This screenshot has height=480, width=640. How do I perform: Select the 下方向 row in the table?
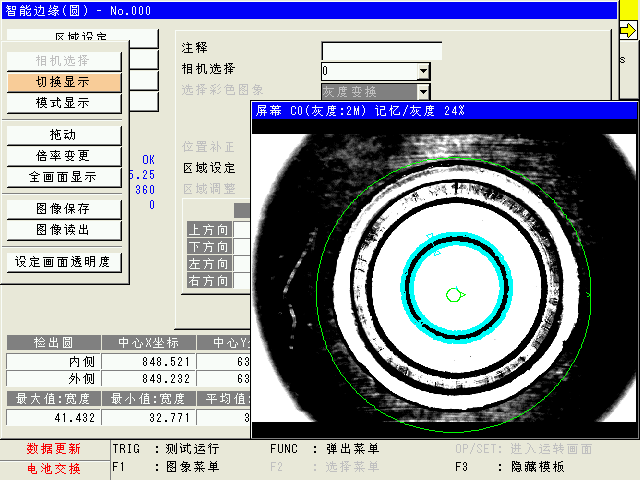tap(209, 247)
